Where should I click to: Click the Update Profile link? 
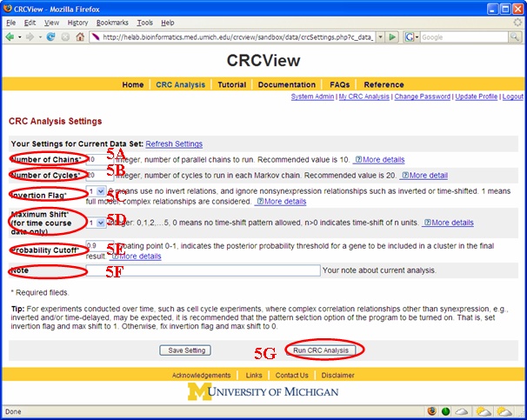coord(477,97)
